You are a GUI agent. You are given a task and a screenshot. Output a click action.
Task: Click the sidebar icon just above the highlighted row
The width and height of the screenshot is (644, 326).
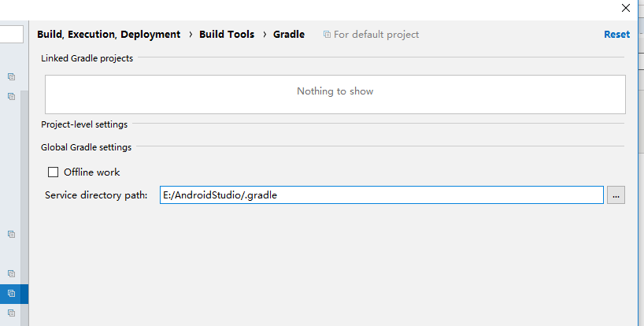coord(12,274)
